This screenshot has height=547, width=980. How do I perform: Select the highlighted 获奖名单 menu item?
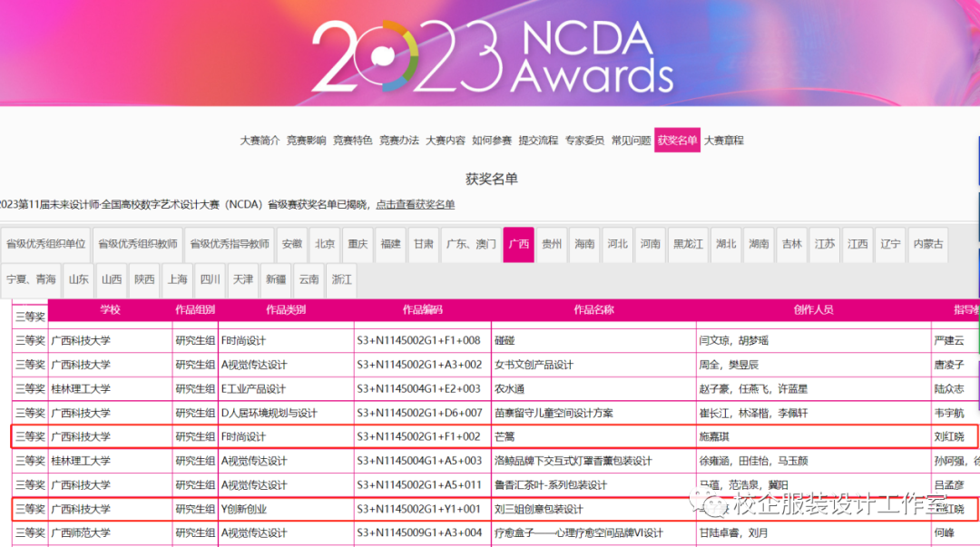677,140
